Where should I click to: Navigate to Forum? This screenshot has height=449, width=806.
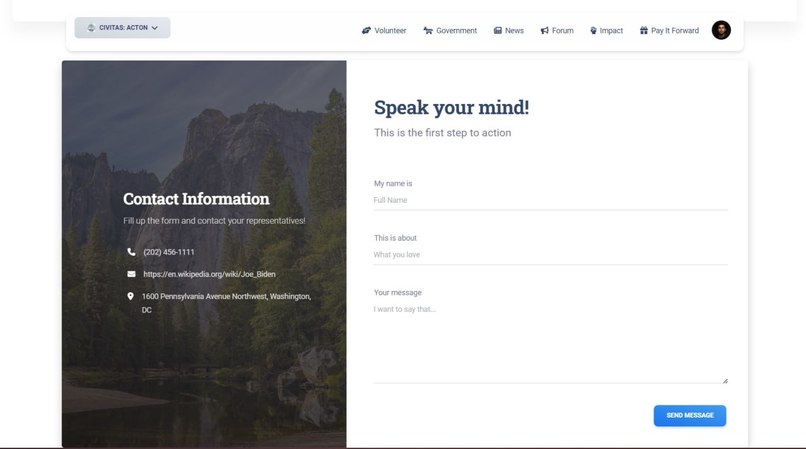(x=557, y=30)
